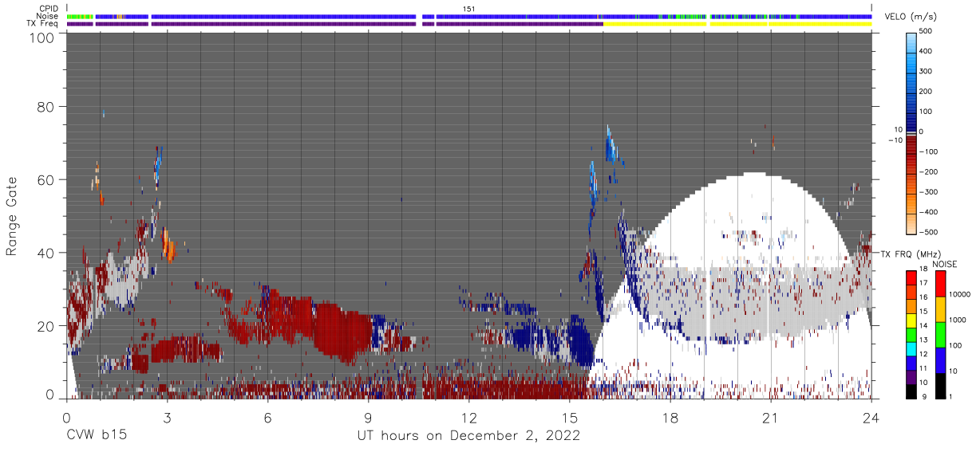The width and height of the screenshot is (980, 452).
Task: Click the x-axis tick label '15'
Action: (x=570, y=417)
